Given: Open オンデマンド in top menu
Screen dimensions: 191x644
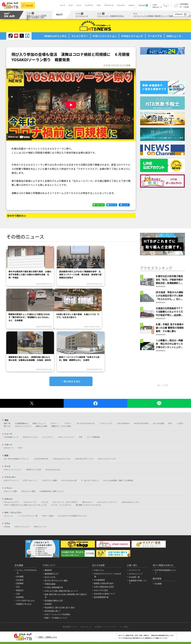Looking at the screenshot, I should click(x=89, y=5).
